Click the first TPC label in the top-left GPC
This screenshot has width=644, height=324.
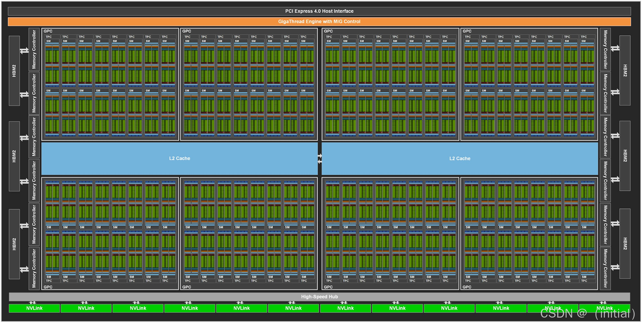click(49, 37)
